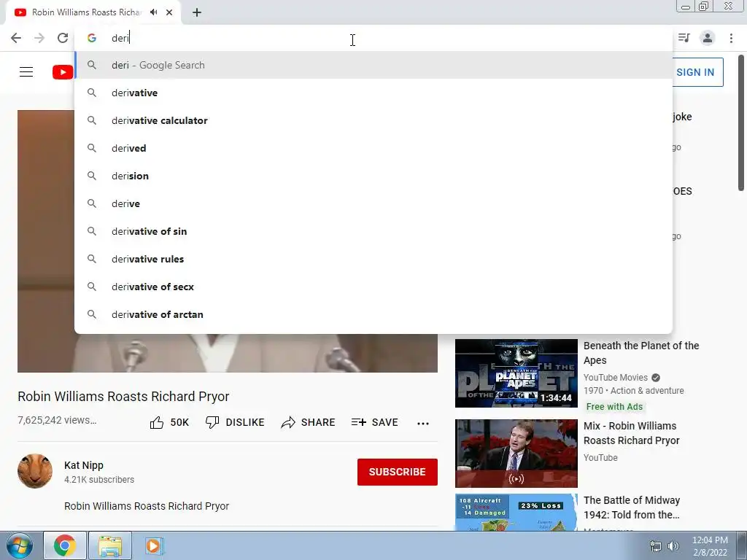Image resolution: width=747 pixels, height=560 pixels.
Task: Click the Google icon in the address bar
Action: pos(92,38)
